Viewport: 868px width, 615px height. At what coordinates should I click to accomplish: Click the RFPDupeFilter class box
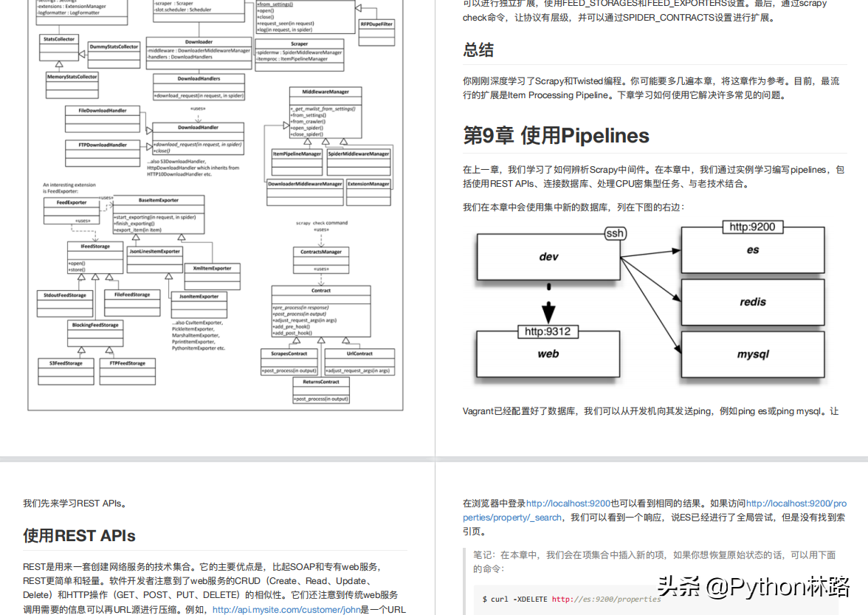pyautogui.click(x=376, y=32)
